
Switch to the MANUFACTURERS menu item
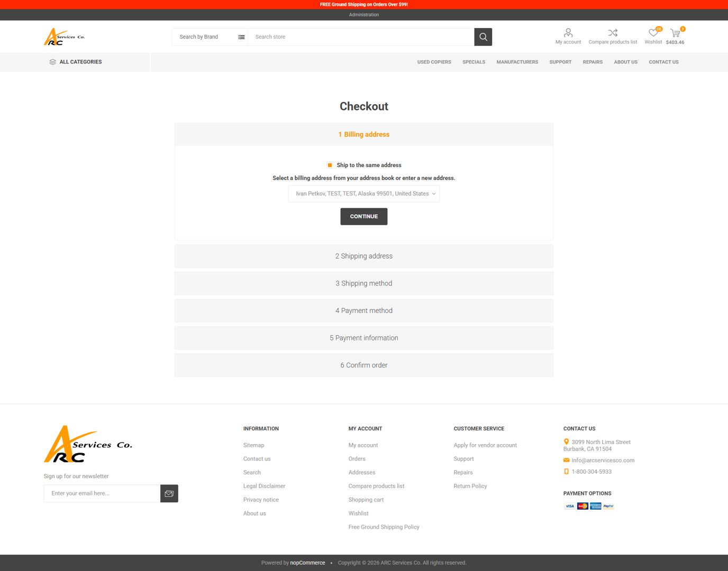(517, 62)
